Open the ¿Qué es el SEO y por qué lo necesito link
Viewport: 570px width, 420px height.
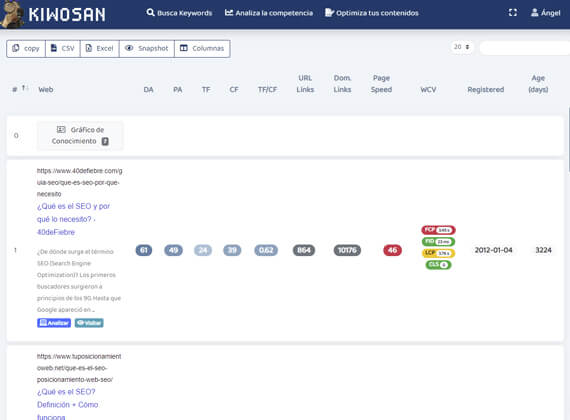[73, 219]
